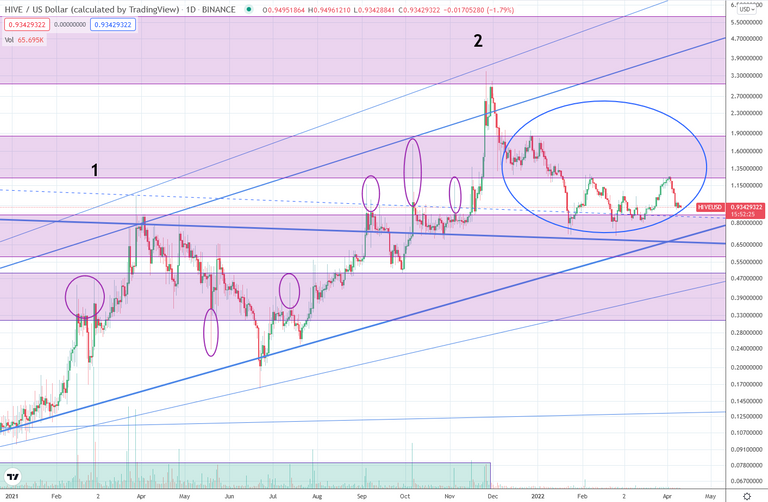Click the text annotation labeled 2

(478, 41)
